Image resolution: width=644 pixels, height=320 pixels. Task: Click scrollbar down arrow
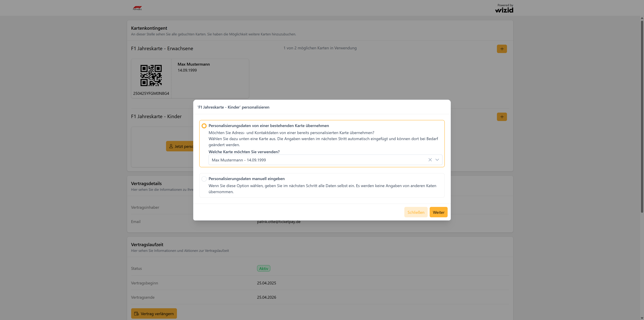(642, 318)
